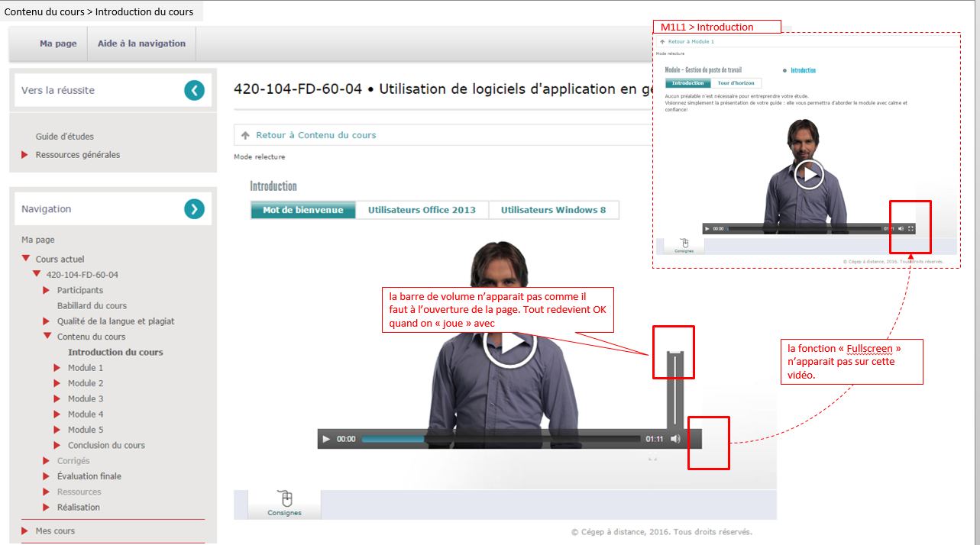Collapse the Cours actuel tree node
Viewport: 980px width, 545px height.
[x=26, y=259]
